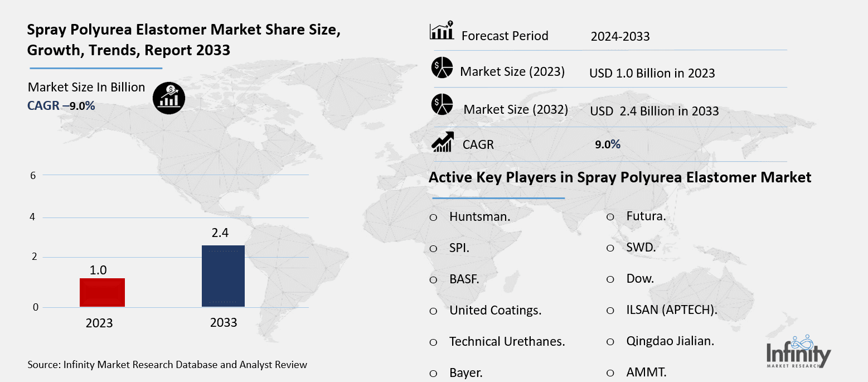Click the Huntsman key player entry

coord(478,216)
